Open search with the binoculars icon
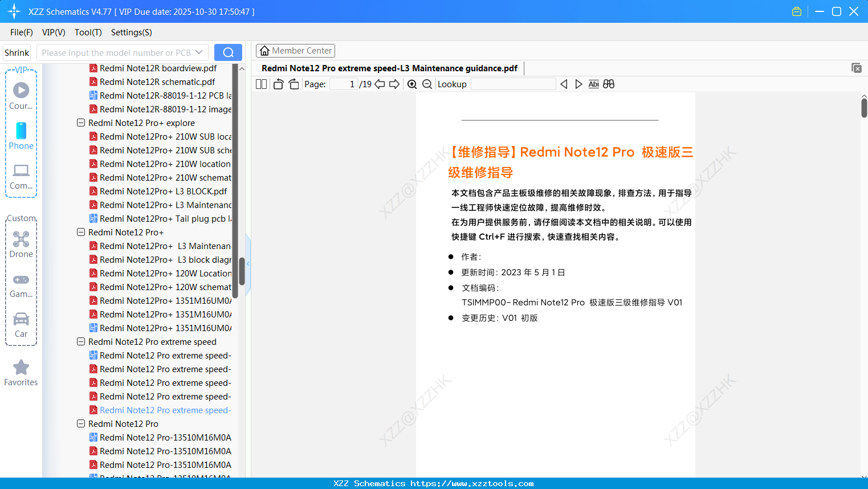This screenshot has width=868, height=489. point(609,84)
